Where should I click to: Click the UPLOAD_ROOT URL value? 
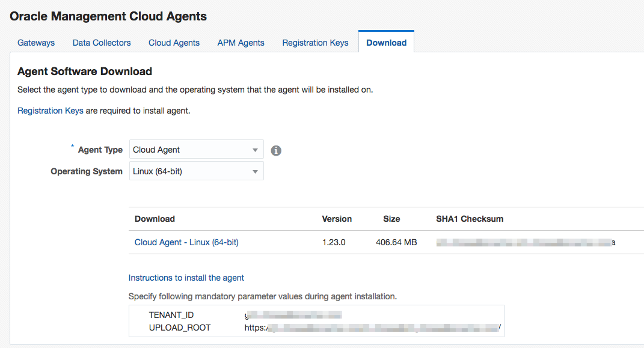(x=373, y=328)
